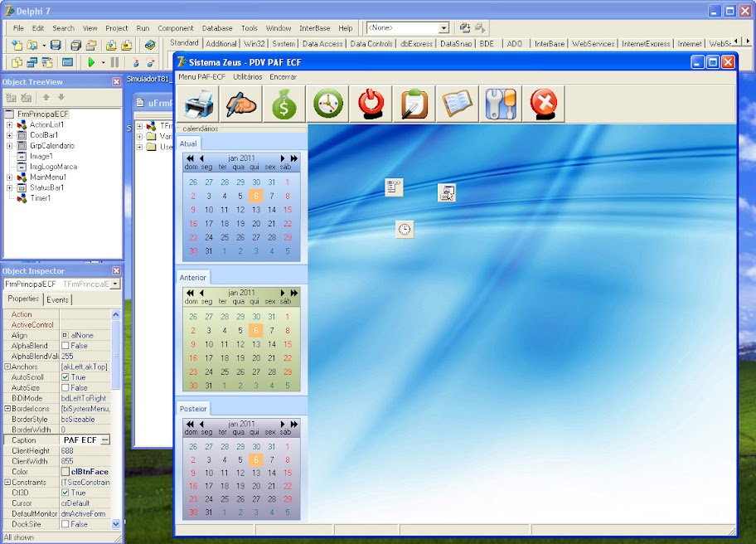This screenshot has width=756, height=544.
Task: Expand the Anchors property in Object Inspector
Action: [x=7, y=367]
